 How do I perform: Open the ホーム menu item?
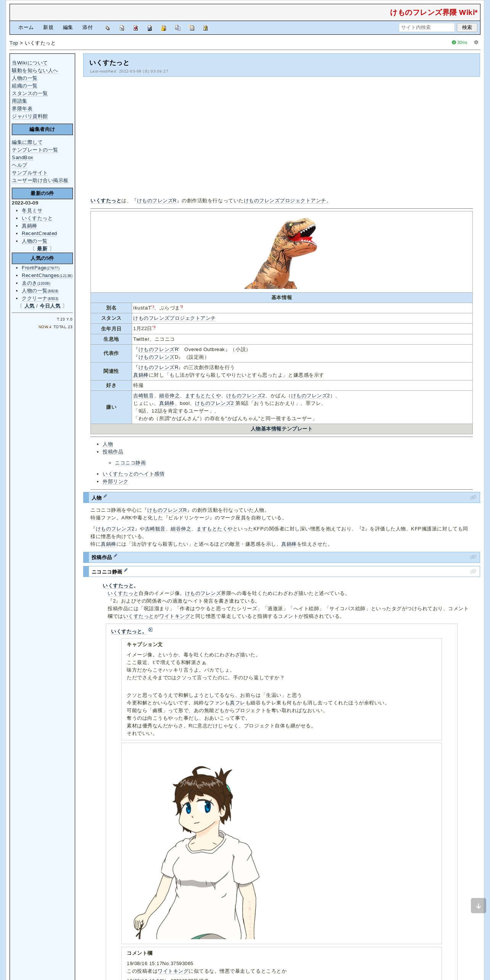point(26,27)
